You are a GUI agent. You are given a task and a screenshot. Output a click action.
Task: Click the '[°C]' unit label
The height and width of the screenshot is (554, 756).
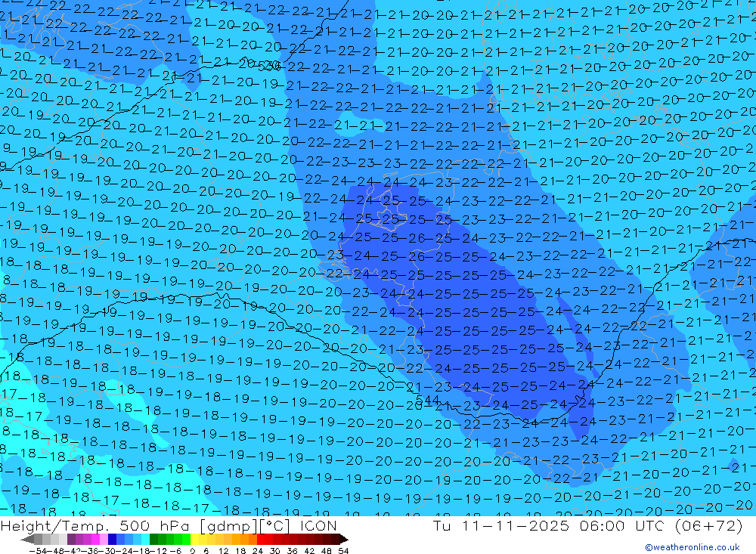[276, 526]
